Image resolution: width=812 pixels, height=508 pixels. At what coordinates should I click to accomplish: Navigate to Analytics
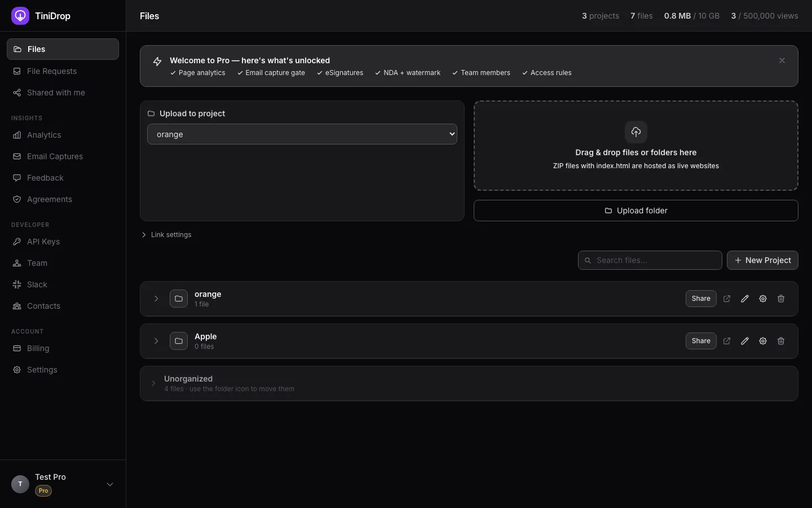(x=63, y=135)
